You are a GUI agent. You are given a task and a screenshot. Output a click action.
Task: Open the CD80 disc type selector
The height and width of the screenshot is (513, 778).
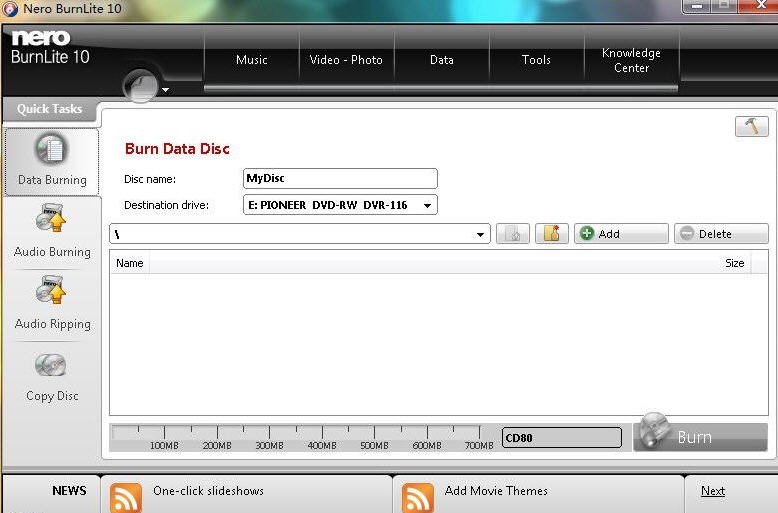(562, 438)
